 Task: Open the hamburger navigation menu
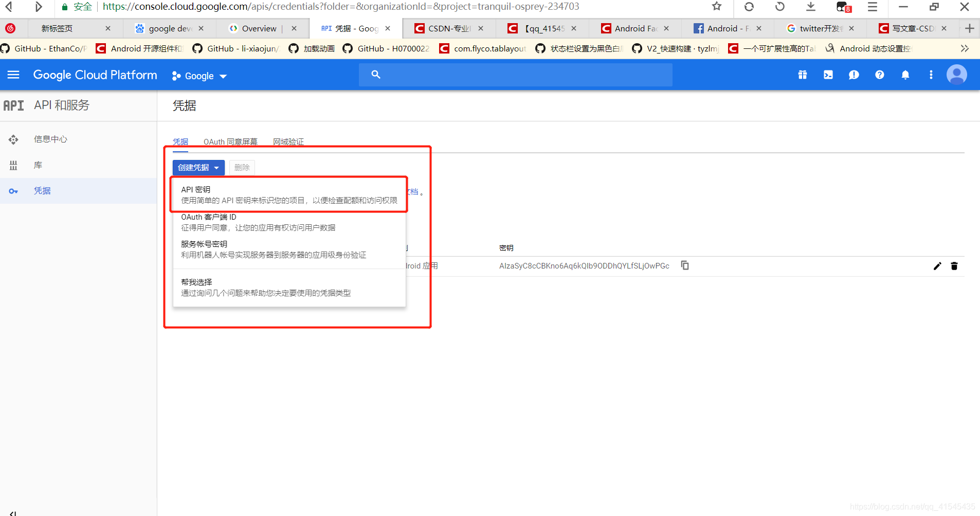pyautogui.click(x=13, y=75)
